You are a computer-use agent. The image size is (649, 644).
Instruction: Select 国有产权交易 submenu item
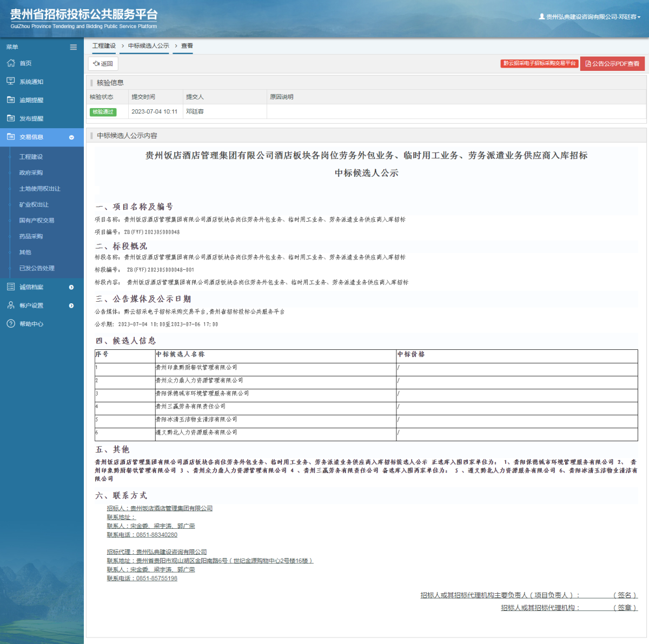tap(37, 220)
